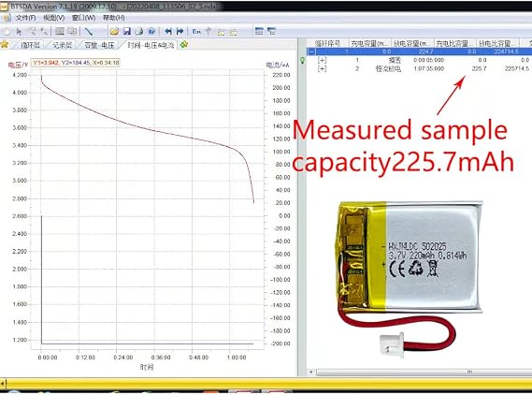
Task: Click the 时间 x-axis label
Action: 147,367
